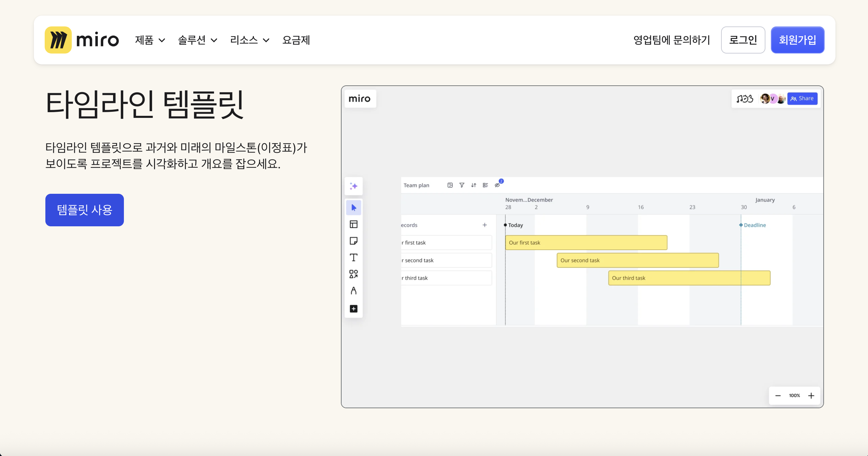Toggle hidden fields eye icon in Team plan

click(x=497, y=185)
